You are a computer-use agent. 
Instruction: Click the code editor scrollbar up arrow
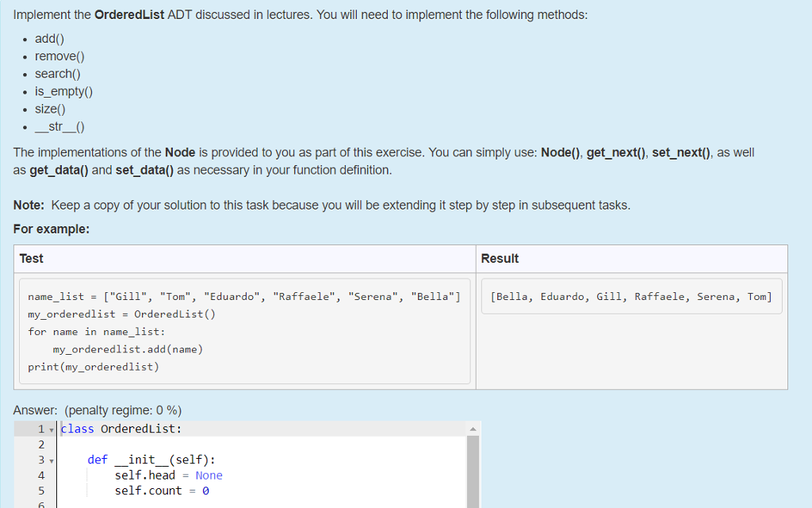pos(473,429)
